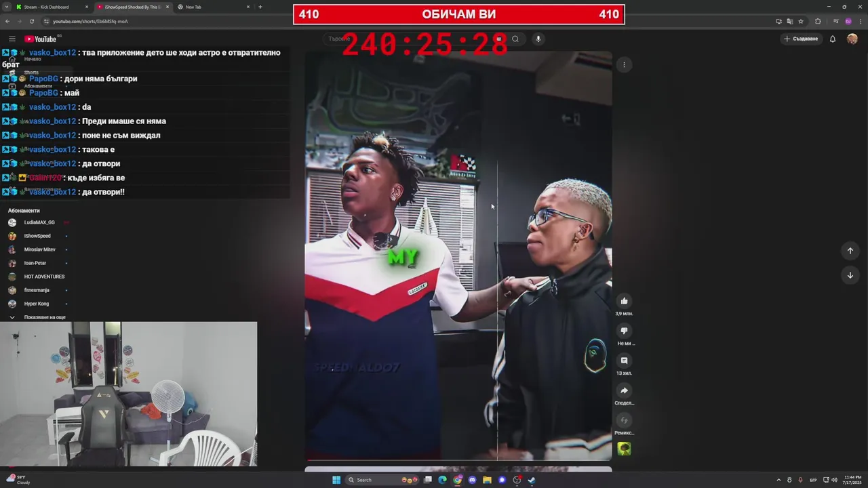Open the comments showing 13 хил.
Viewport: 868px width, 488px height.
point(624,361)
